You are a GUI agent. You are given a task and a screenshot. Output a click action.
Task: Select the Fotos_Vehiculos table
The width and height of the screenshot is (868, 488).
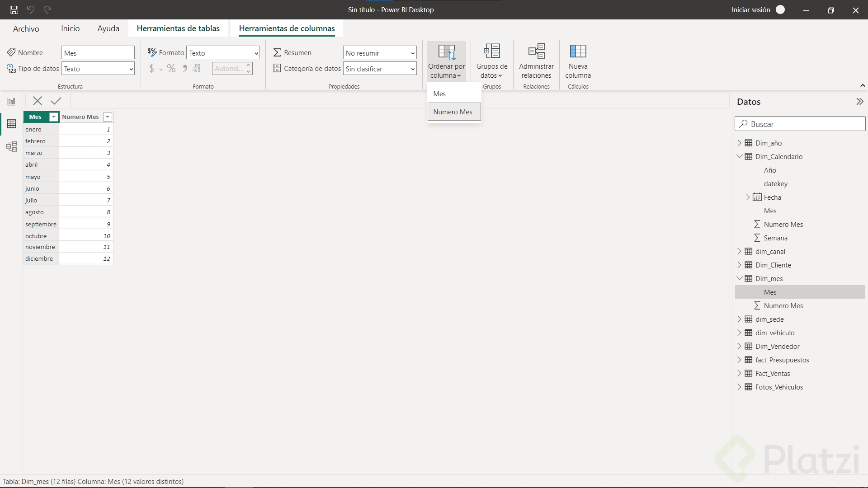[x=779, y=387]
